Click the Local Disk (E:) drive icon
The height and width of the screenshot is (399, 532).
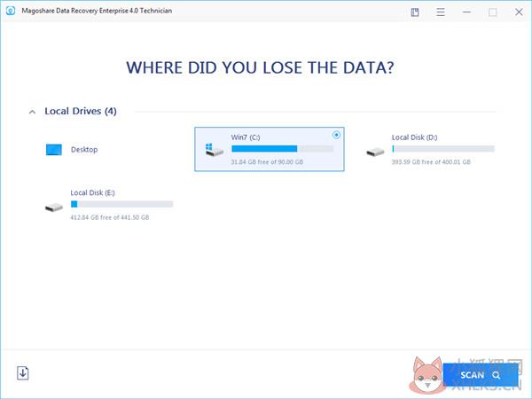[x=54, y=207]
